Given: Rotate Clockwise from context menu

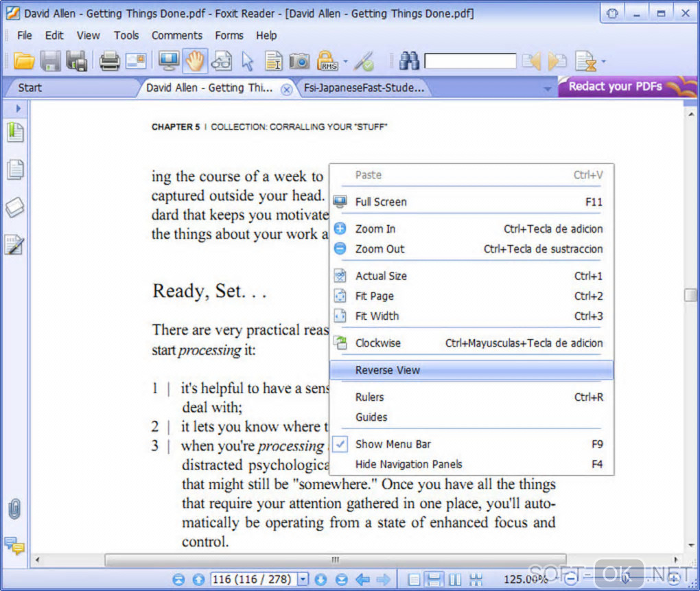Looking at the screenshot, I should pyautogui.click(x=474, y=343).
